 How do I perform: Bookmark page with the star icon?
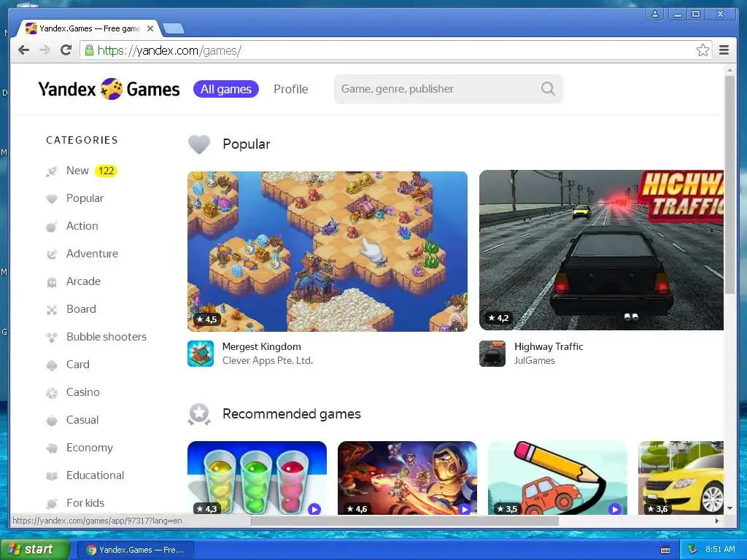click(x=703, y=50)
